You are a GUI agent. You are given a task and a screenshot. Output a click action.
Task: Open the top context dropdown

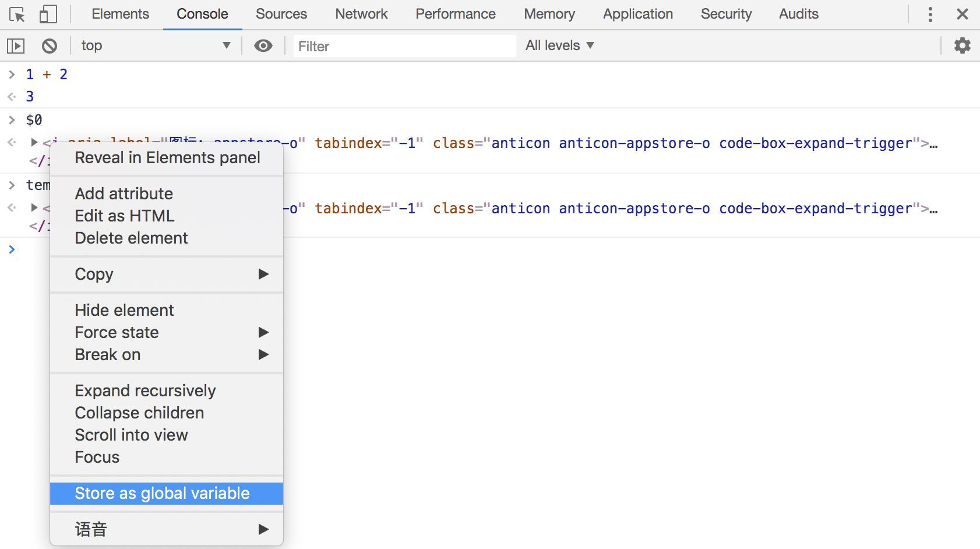tap(155, 45)
